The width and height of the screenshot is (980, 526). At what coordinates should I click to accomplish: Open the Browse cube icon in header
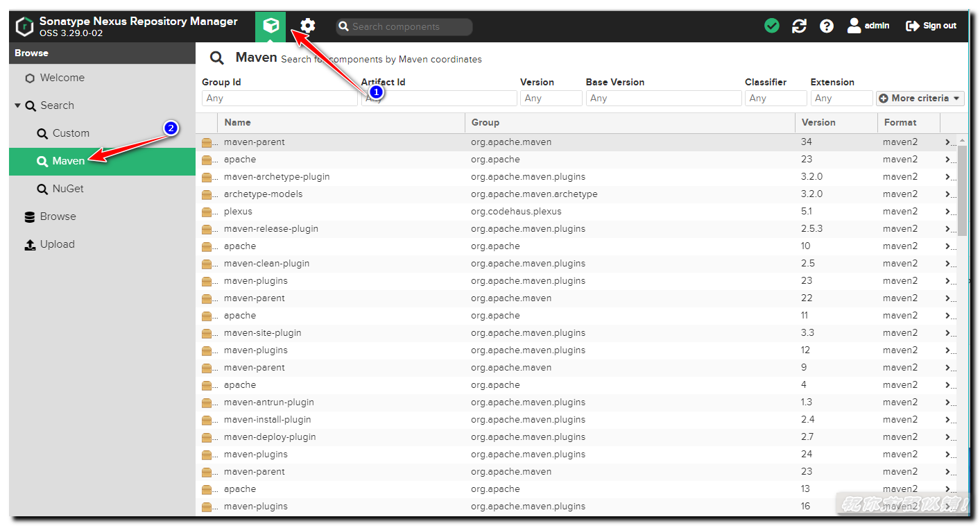tap(270, 26)
